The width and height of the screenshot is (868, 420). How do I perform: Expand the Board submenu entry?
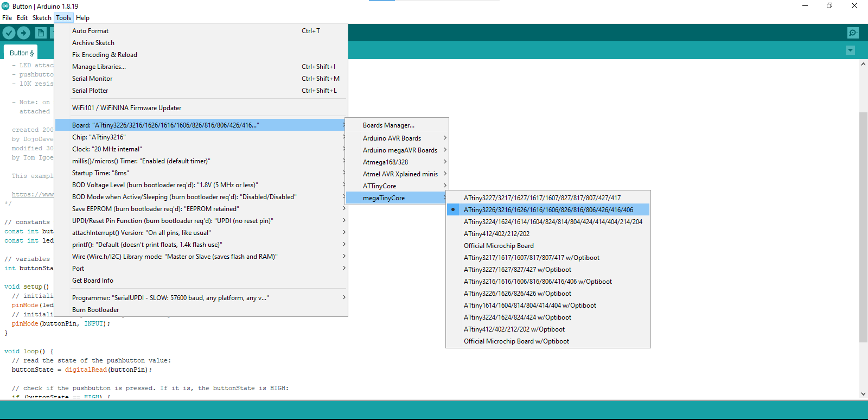tap(201, 125)
